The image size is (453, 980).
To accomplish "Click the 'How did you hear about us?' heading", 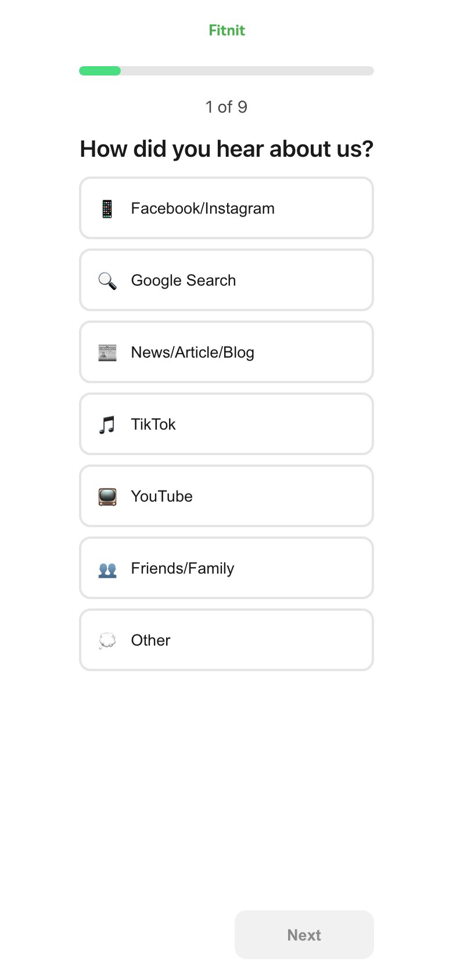I will point(227,149).
